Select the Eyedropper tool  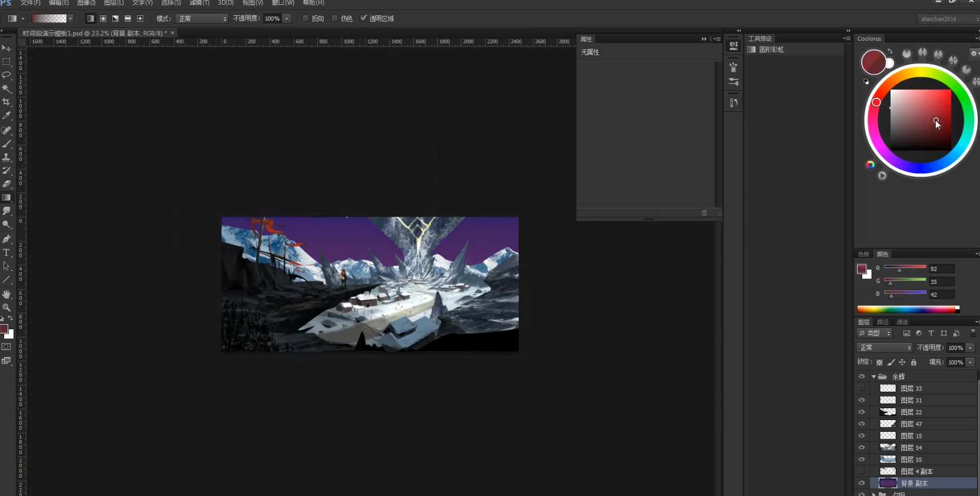pyautogui.click(x=6, y=116)
